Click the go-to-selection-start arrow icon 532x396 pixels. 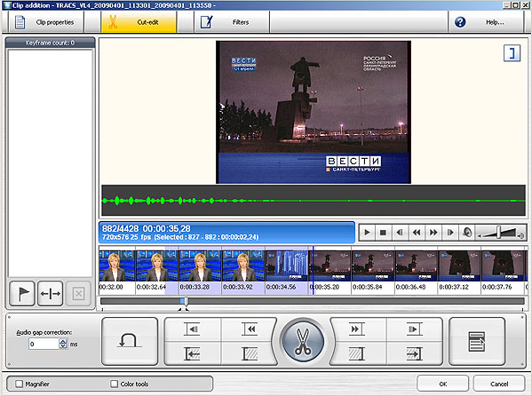click(x=193, y=353)
